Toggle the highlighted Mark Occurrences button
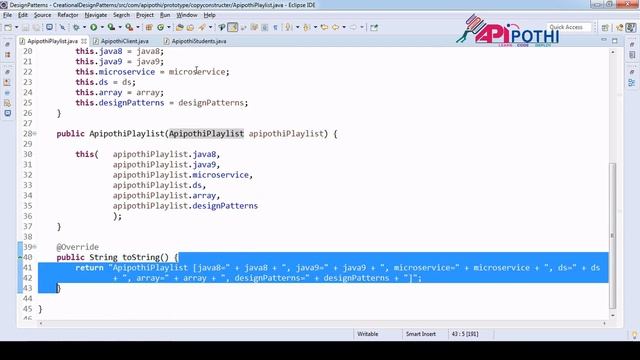This screenshot has height=360, width=640. (x=233, y=27)
